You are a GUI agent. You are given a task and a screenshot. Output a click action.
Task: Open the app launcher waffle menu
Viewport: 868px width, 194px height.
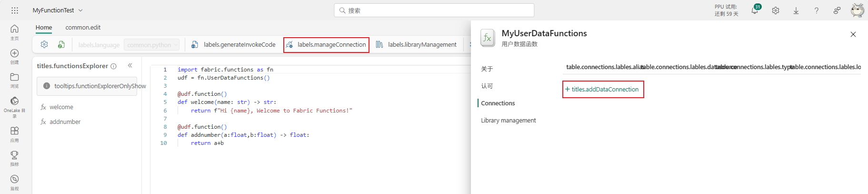coord(15,10)
